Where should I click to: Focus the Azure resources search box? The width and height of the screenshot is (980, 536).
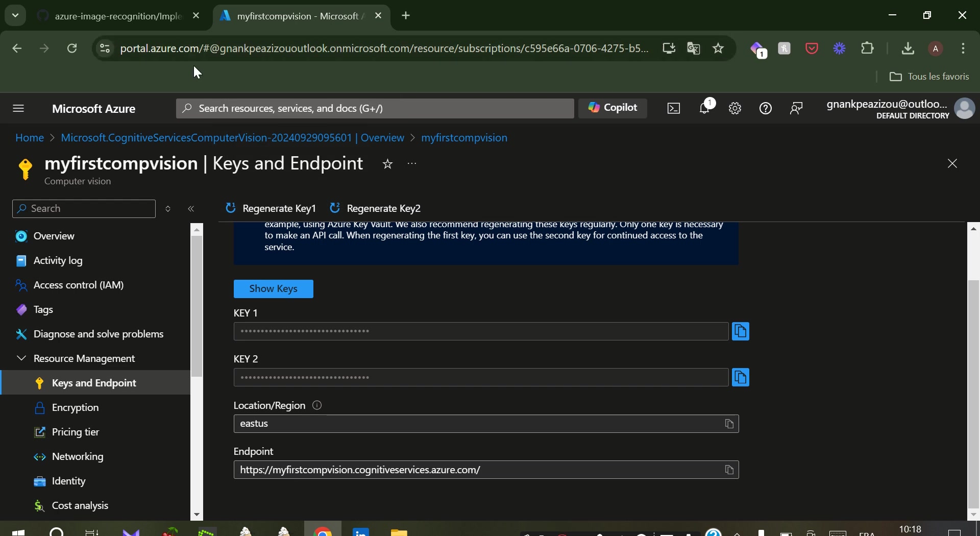tap(374, 108)
